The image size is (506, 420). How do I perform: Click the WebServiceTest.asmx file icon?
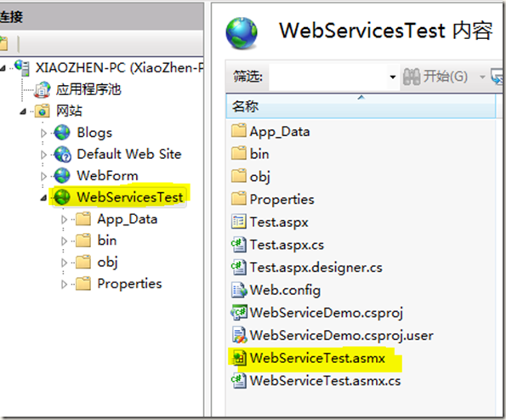[239, 358]
